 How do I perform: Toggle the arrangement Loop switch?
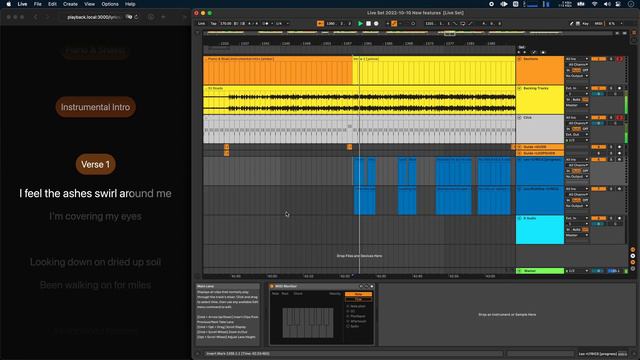click(x=463, y=24)
